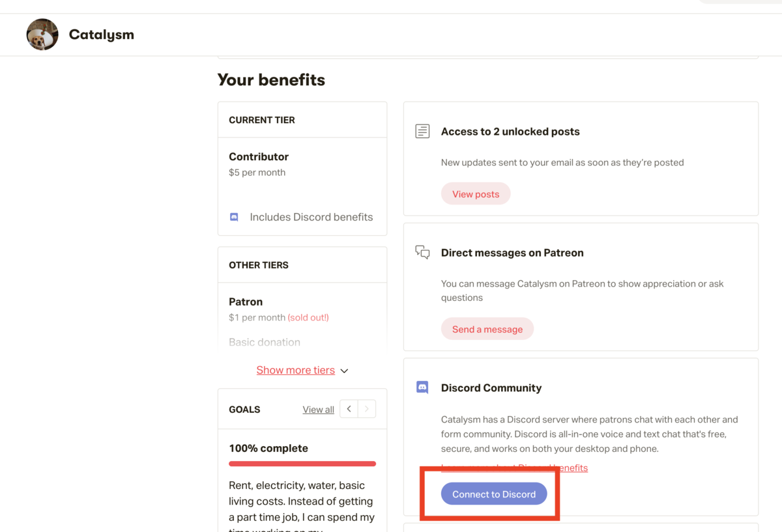Image resolution: width=782 pixels, height=532 pixels.
Task: Expand the Show more tiers chevron
Action: tap(344, 371)
